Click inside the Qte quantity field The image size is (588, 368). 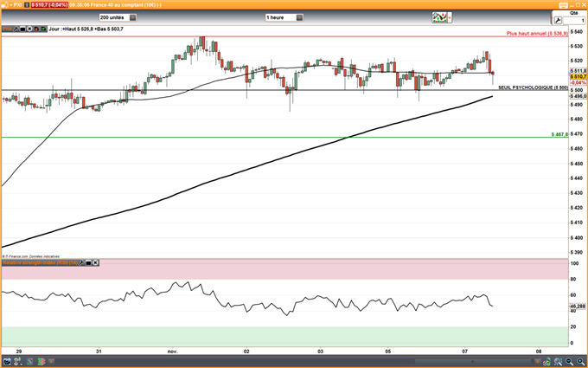[574, 21]
